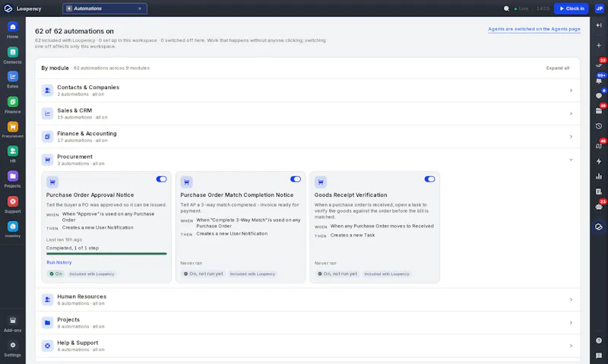The width and height of the screenshot is (608, 364).
Task: Open the history clock icon in right rail
Action: pos(599,126)
